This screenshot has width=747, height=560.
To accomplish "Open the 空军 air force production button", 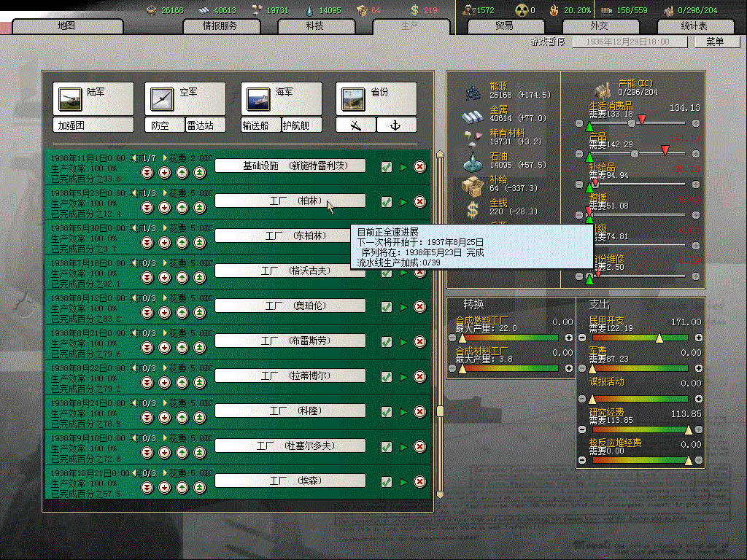I will 185,98.
